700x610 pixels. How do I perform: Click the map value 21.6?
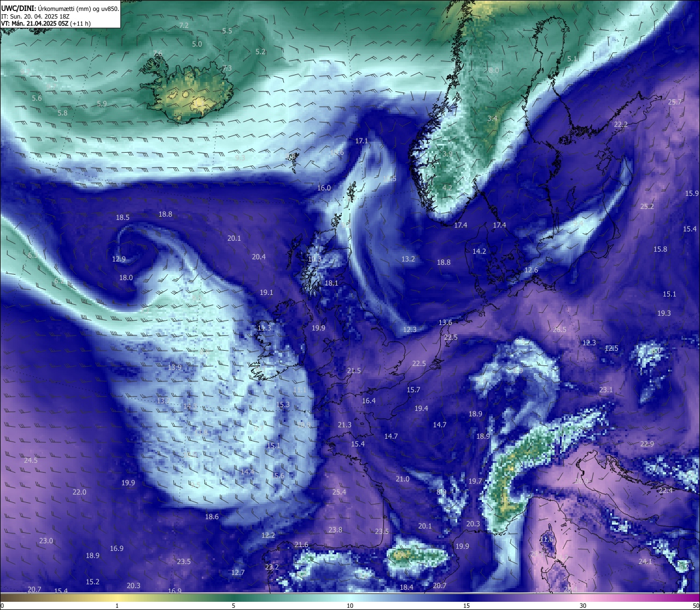(x=301, y=545)
